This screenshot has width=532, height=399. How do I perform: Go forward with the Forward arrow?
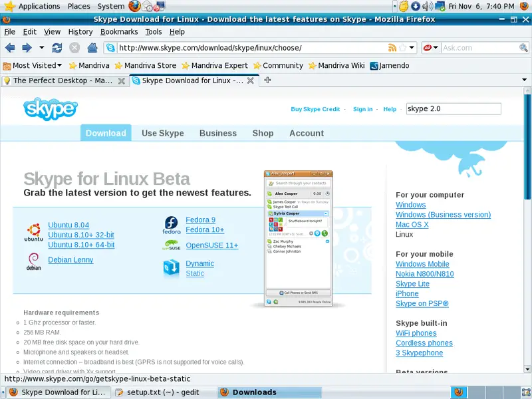coord(27,48)
